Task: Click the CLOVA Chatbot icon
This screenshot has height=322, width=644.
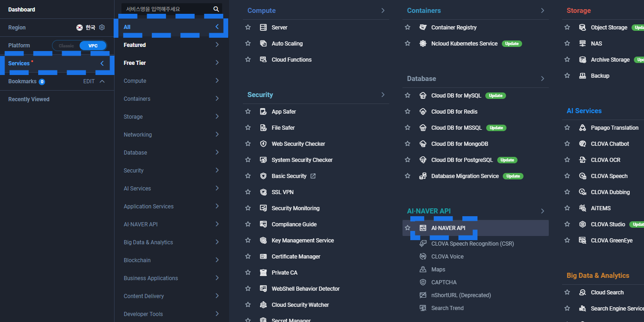Action: (x=582, y=144)
